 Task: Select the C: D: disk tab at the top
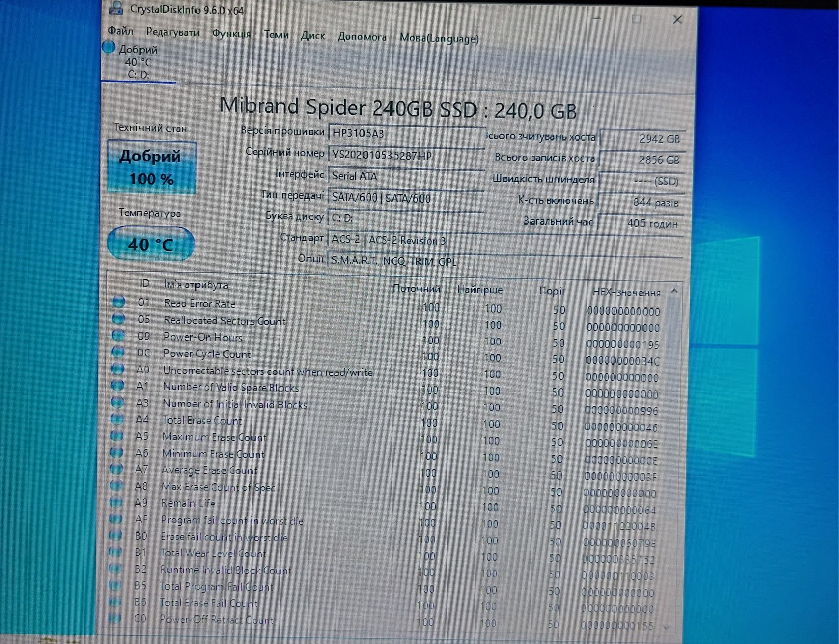[138, 62]
